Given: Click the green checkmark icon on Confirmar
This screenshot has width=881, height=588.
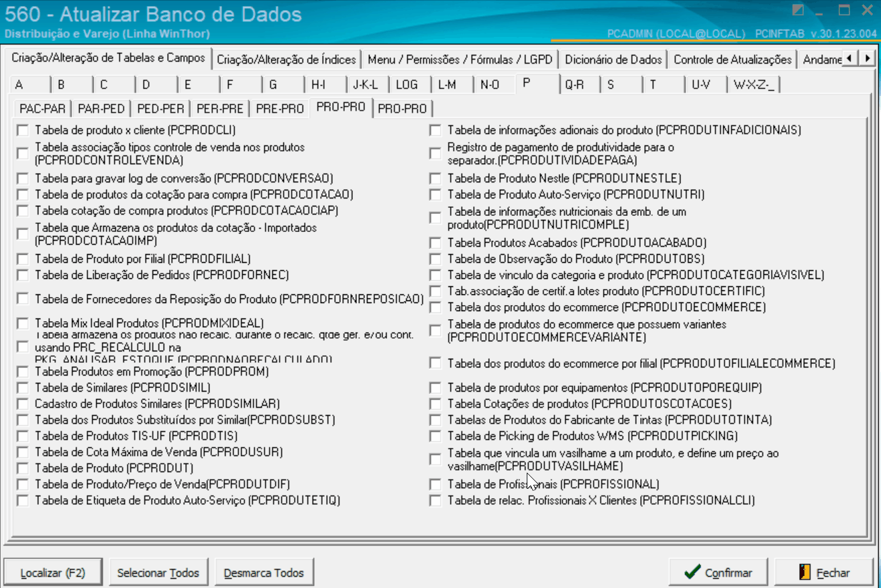Looking at the screenshot, I should 692,573.
